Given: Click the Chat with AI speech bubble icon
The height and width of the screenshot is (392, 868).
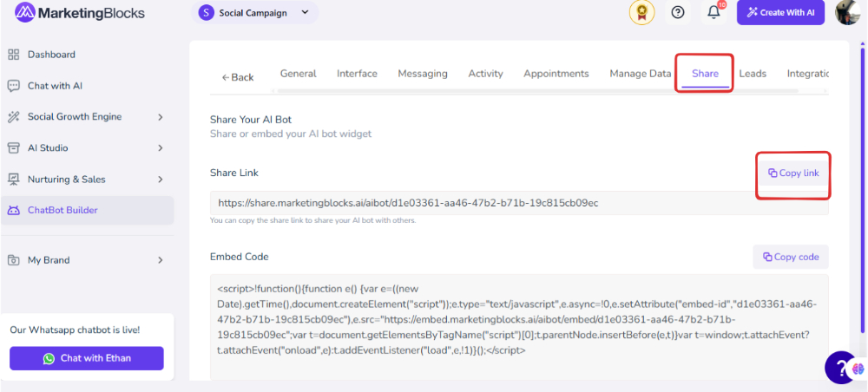Looking at the screenshot, I should (x=13, y=86).
